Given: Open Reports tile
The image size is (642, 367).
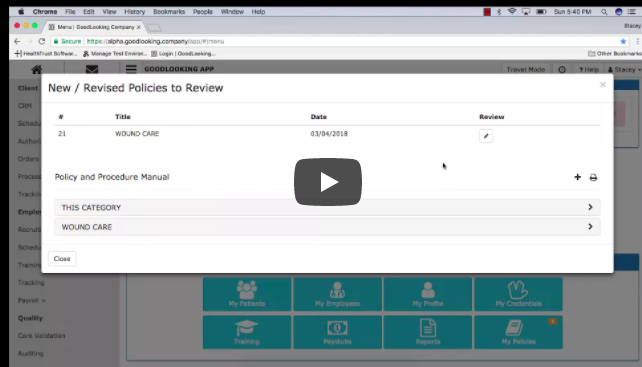Looking at the screenshot, I should [428, 332].
